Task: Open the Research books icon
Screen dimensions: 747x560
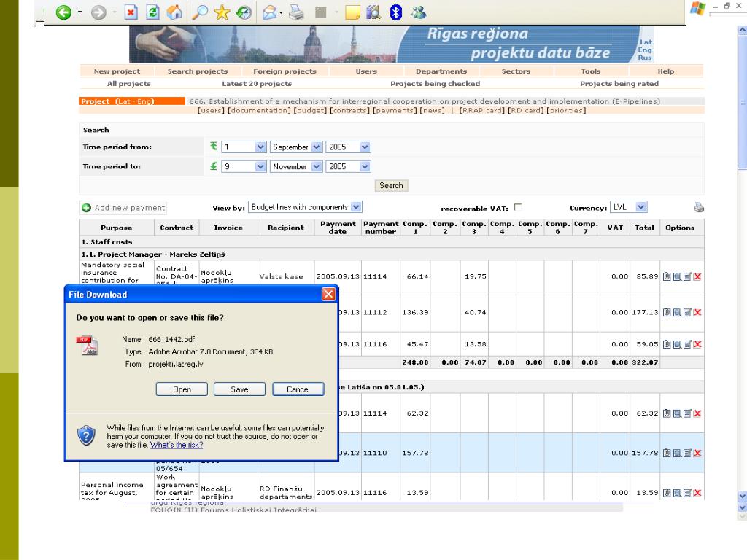Action: point(373,12)
